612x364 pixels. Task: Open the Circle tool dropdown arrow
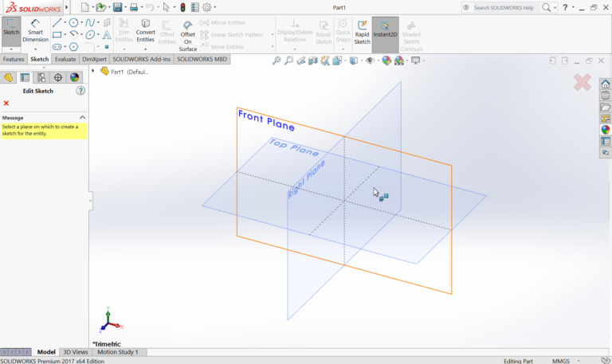81,22
